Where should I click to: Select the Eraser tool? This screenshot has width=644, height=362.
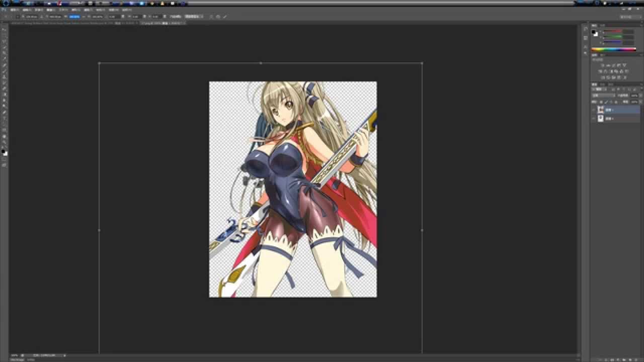pos(4,88)
